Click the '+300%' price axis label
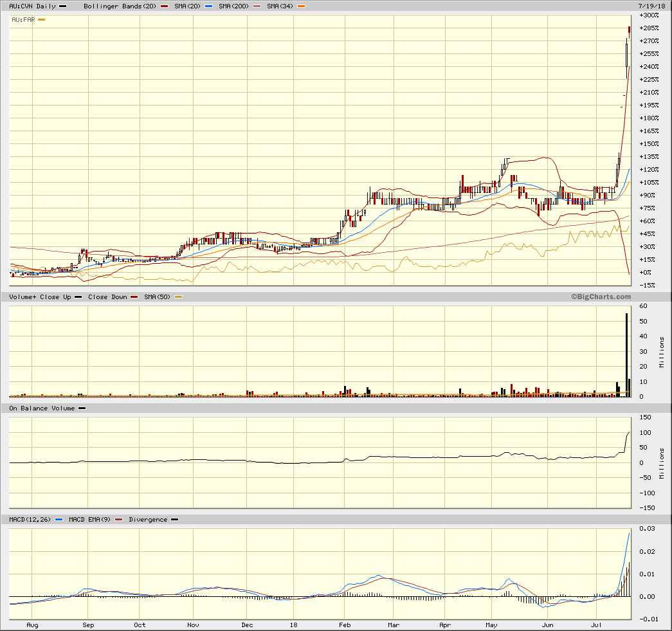The image size is (672, 631). (649, 15)
